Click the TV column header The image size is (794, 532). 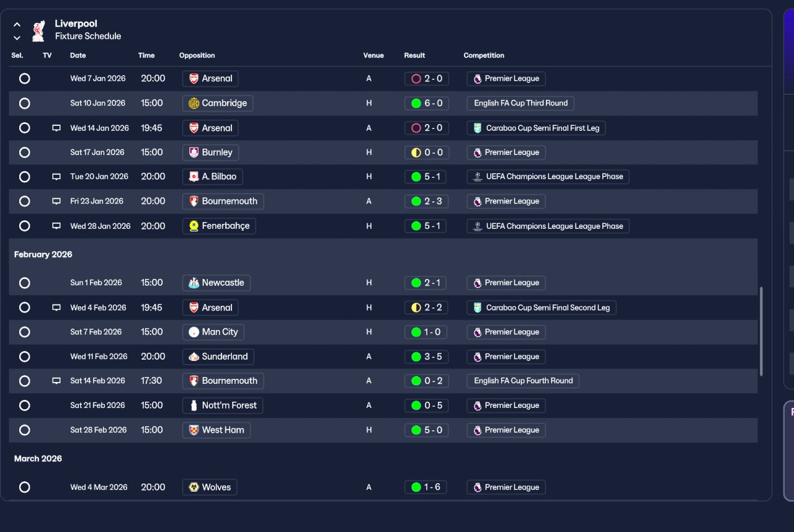[47, 55]
